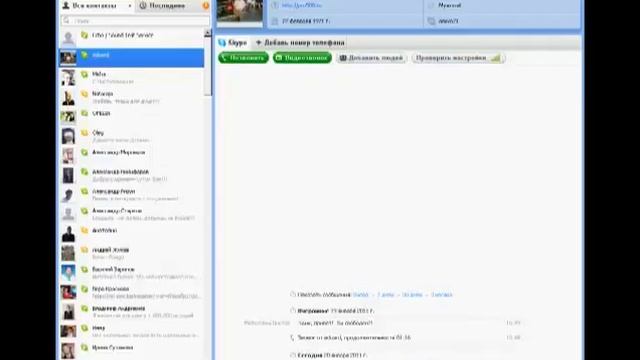Open the Natasha contact in the list

(131, 97)
